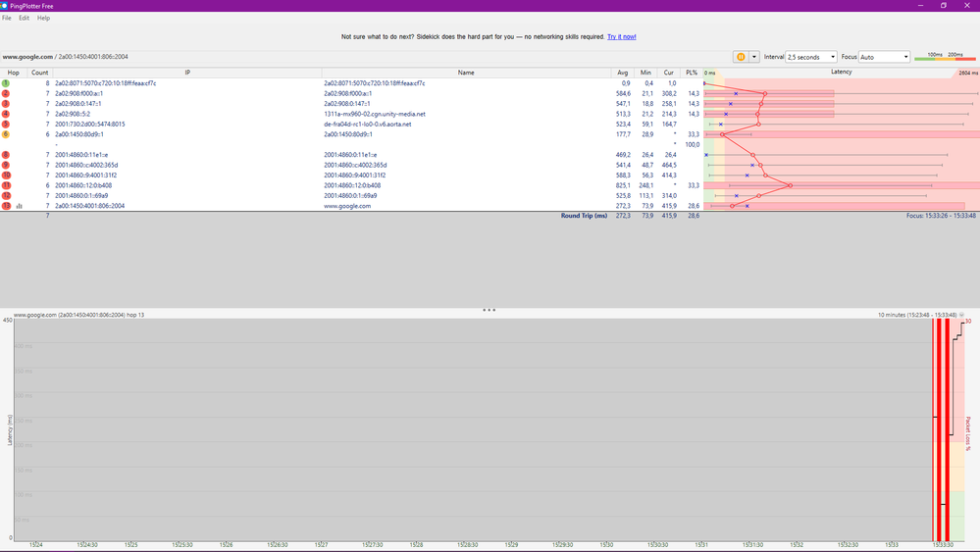
Task: Click the red hop 10 status circle
Action: pyautogui.click(x=6, y=176)
